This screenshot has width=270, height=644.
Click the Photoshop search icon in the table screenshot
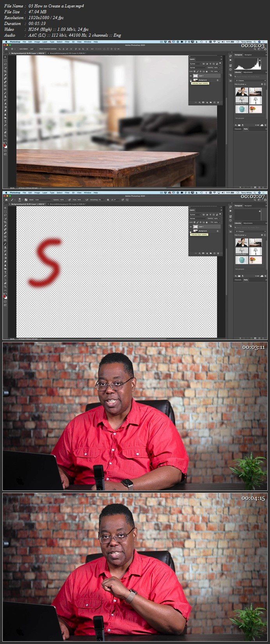(255, 49)
